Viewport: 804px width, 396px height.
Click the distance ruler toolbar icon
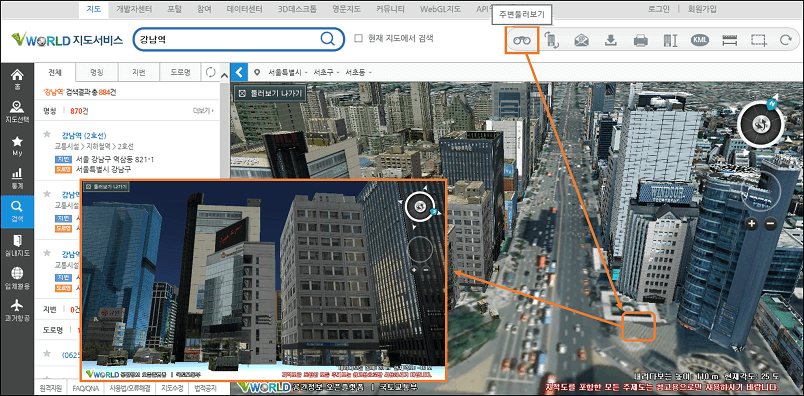(729, 41)
